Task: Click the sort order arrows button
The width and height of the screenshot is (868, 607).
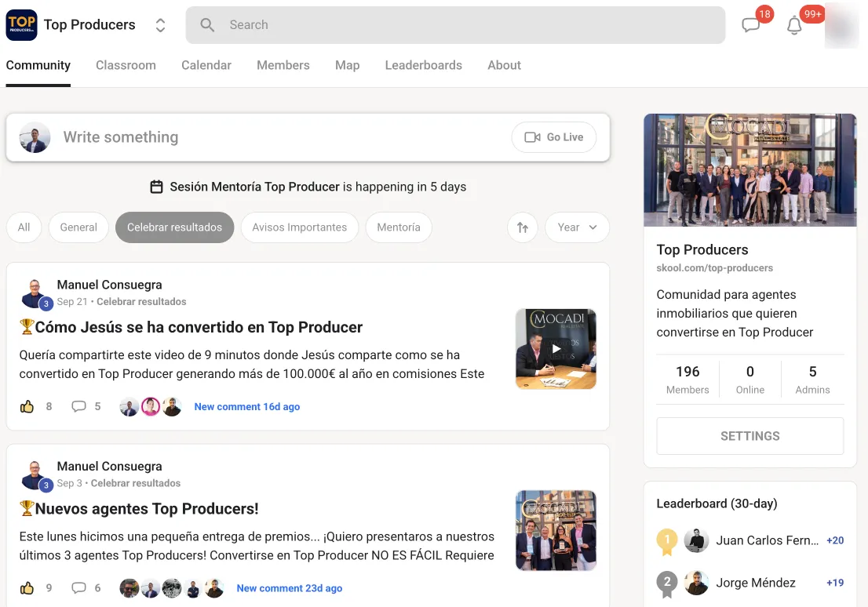Action: coord(523,227)
